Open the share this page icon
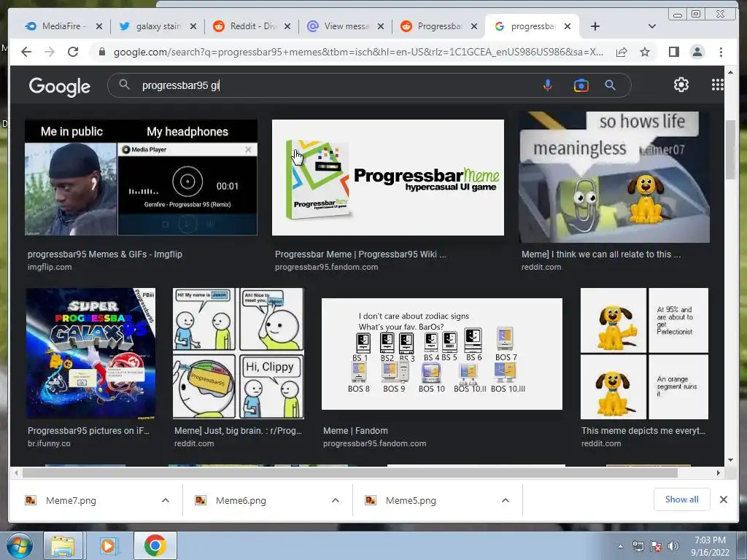 (622, 52)
